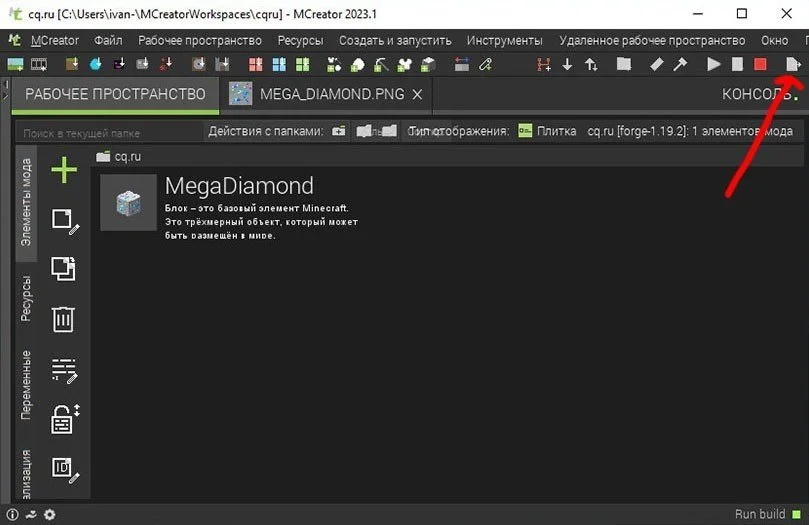809x525 pixels.
Task: Import block texture with grass block icon
Action: (x=72, y=64)
